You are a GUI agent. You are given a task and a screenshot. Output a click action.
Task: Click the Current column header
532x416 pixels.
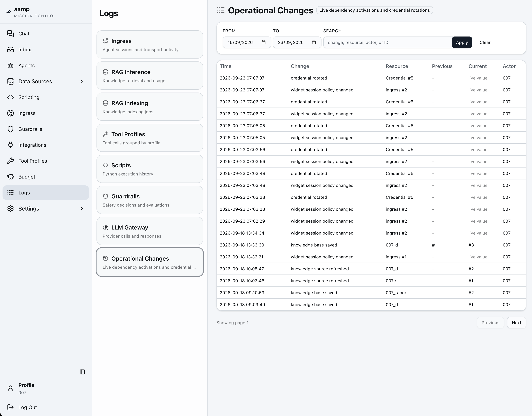tap(477, 66)
